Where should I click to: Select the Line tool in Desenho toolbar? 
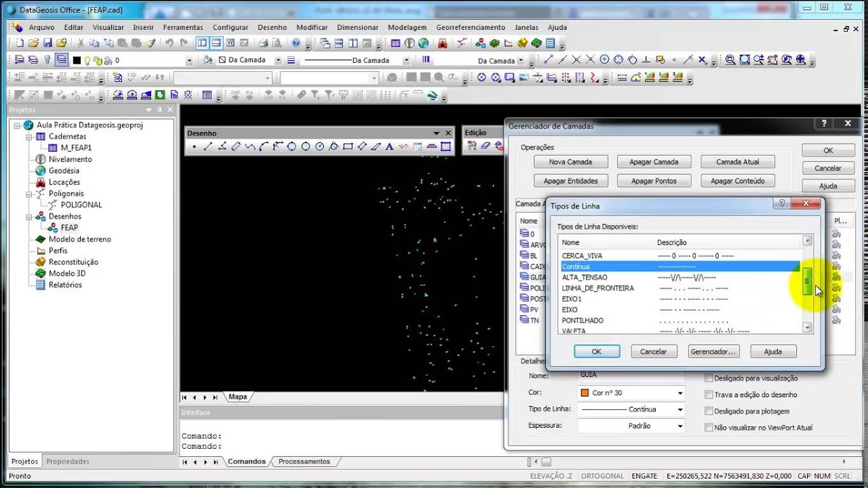coord(208,146)
